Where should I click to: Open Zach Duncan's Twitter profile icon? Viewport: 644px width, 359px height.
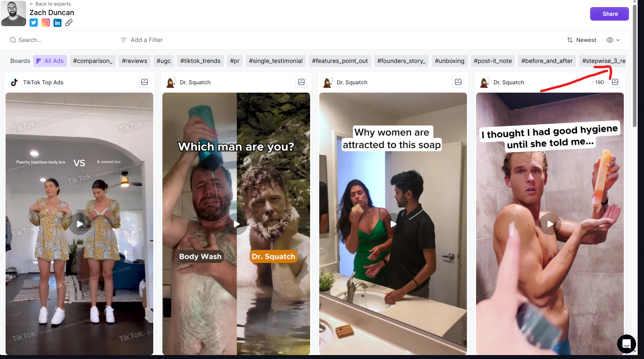coord(34,23)
